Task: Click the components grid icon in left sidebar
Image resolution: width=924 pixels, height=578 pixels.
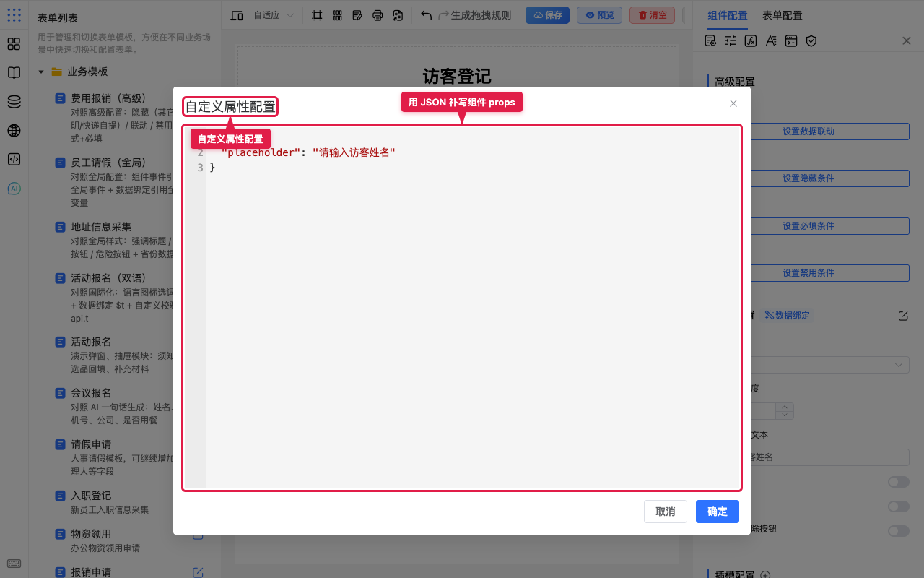Action: click(x=14, y=44)
